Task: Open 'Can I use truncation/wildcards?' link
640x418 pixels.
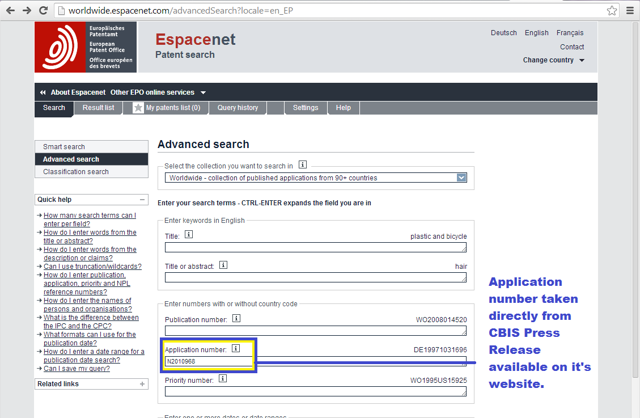Action: (x=93, y=267)
